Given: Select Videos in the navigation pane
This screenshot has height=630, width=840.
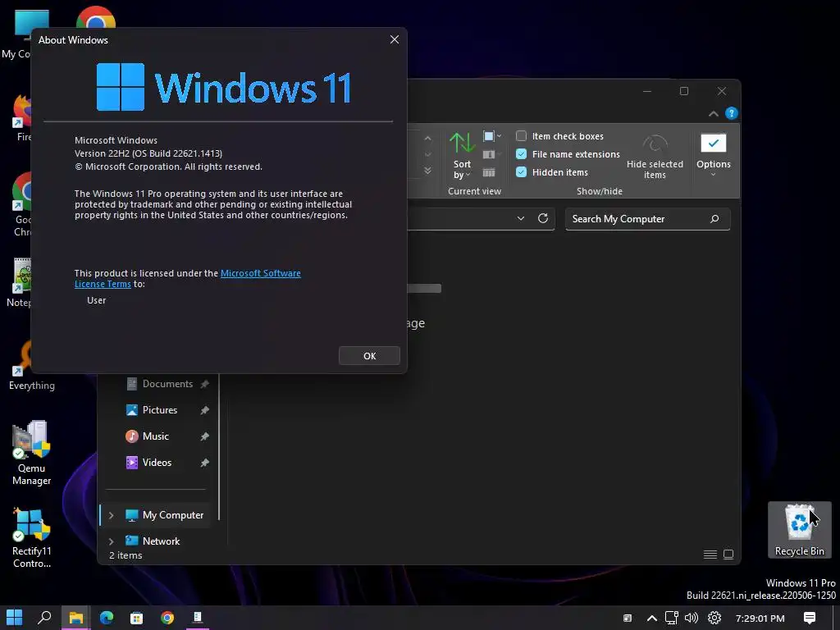Looking at the screenshot, I should tap(157, 463).
